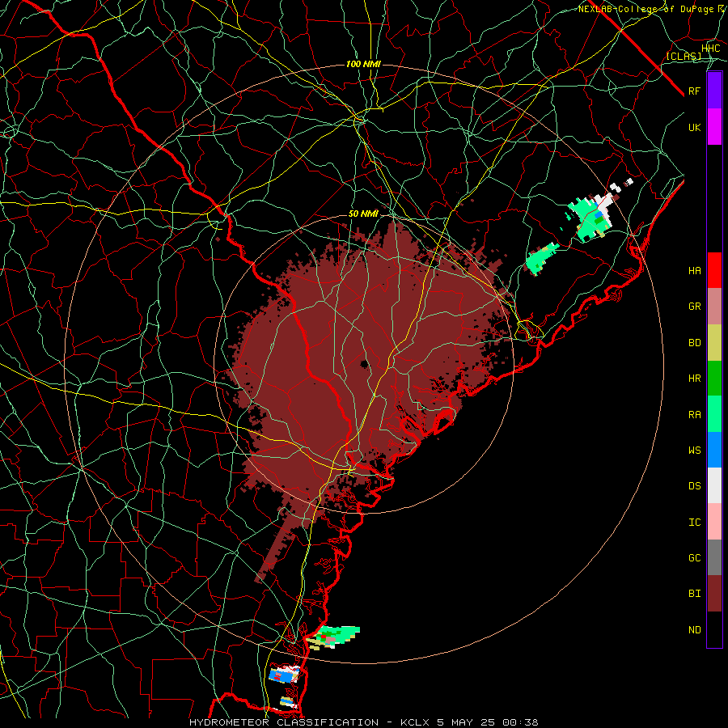
Task: Click the 100 NMI range ring label
Action: (363, 64)
